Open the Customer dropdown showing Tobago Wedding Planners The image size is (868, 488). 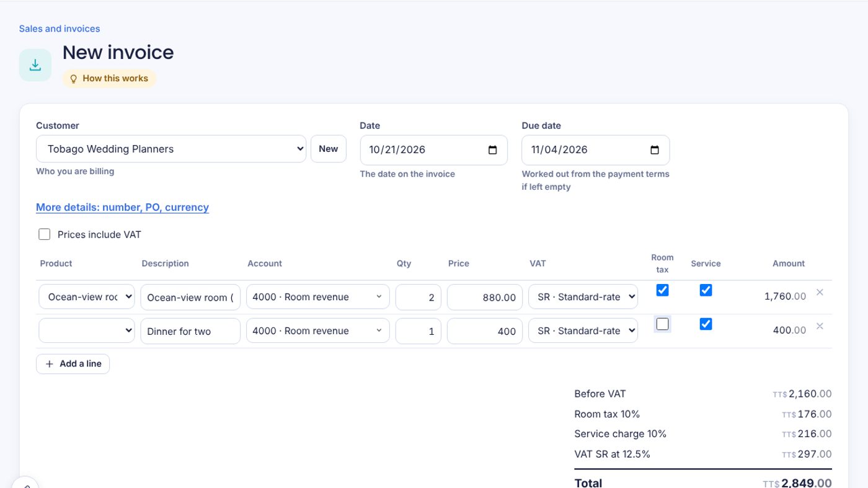point(171,149)
